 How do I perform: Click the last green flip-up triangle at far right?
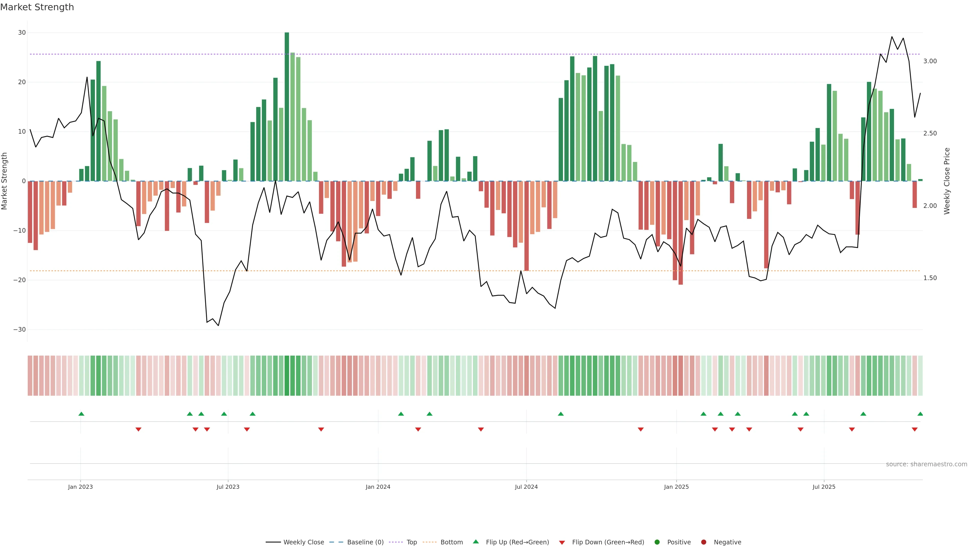[920, 414]
